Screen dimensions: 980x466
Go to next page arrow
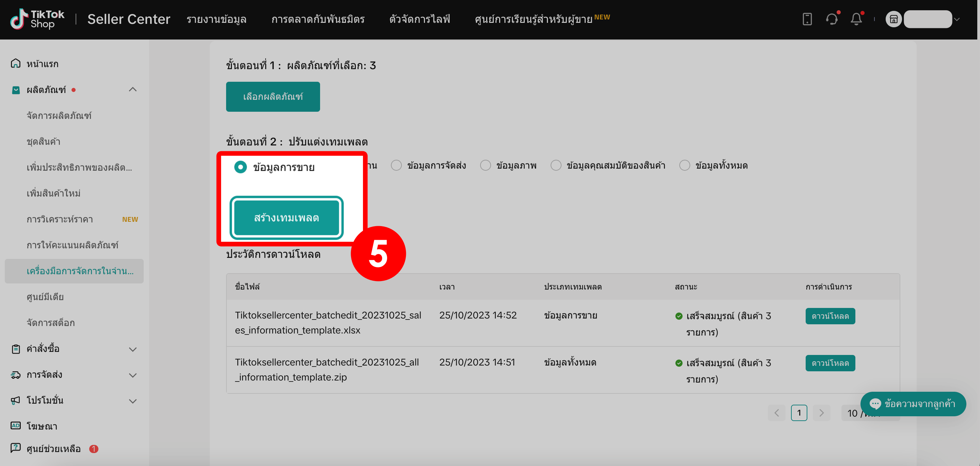pos(821,413)
